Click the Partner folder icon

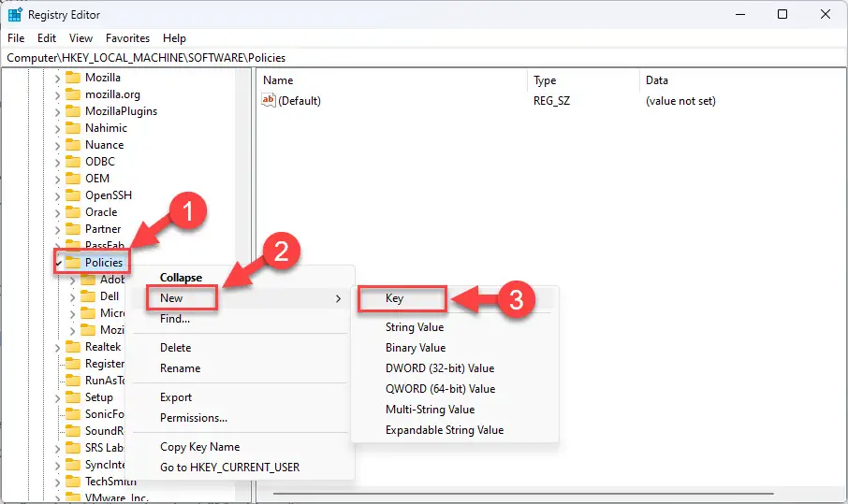coord(72,229)
